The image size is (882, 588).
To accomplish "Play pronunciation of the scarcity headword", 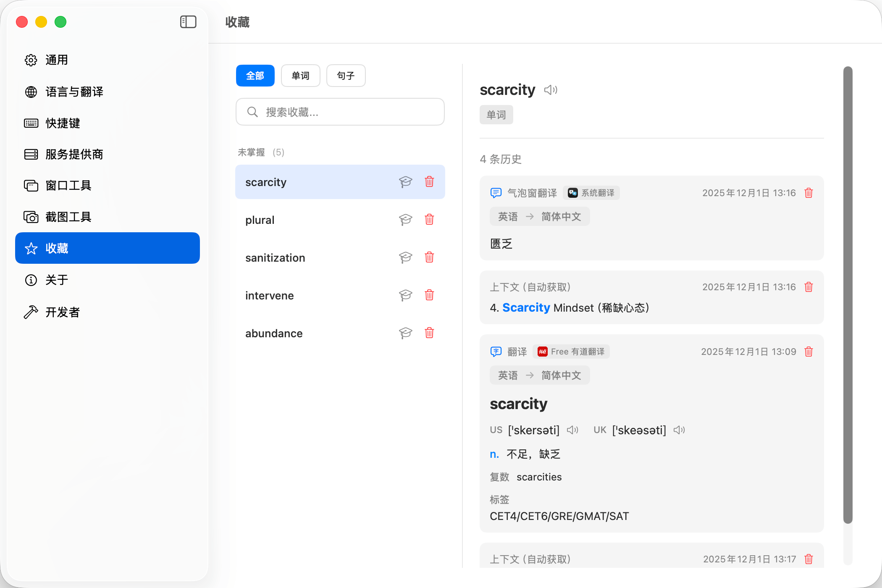I will 550,90.
